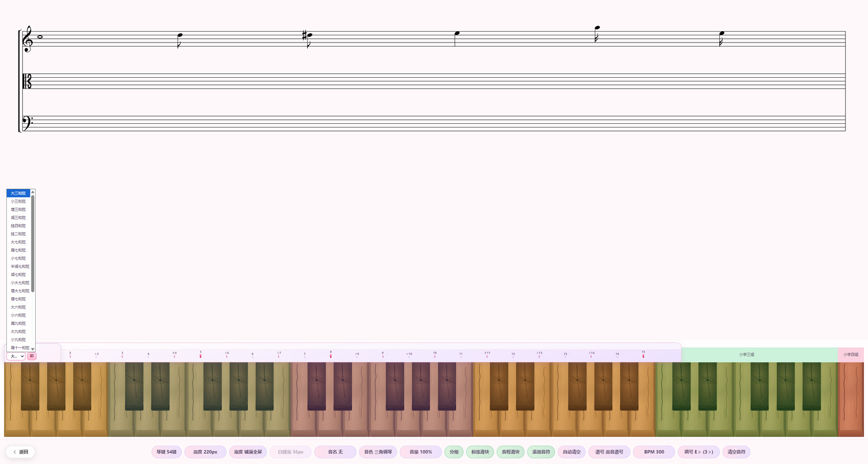Image resolution: width=868 pixels, height=464 pixels.
Task: Click interval marker 8 on the slider
Action: (x=330, y=354)
